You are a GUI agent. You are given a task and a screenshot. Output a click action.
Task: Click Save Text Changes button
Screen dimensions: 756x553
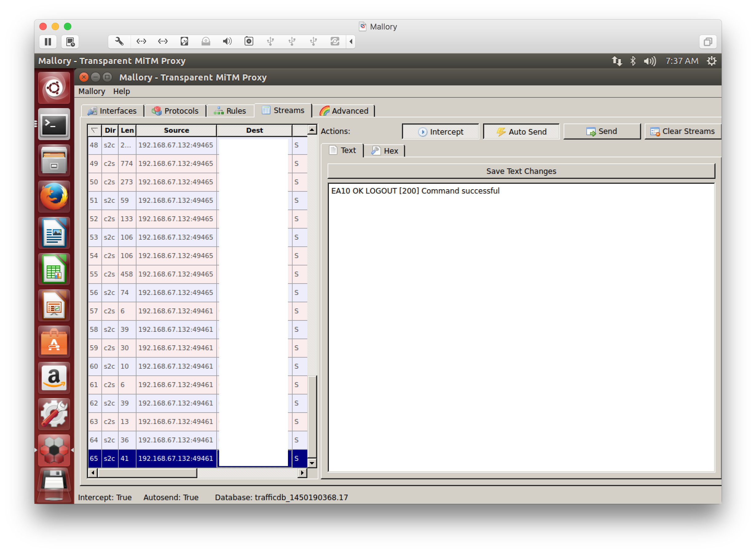pos(521,171)
